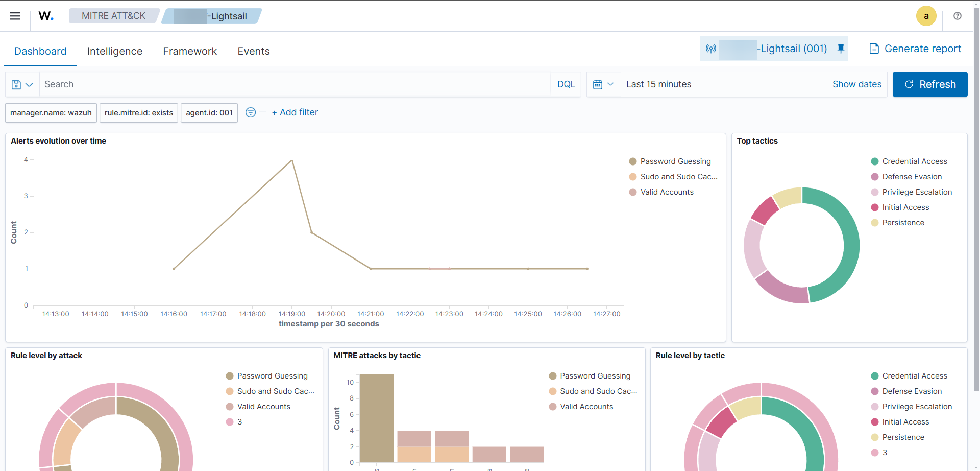Click the agent broadcast signal icon

(x=711, y=49)
